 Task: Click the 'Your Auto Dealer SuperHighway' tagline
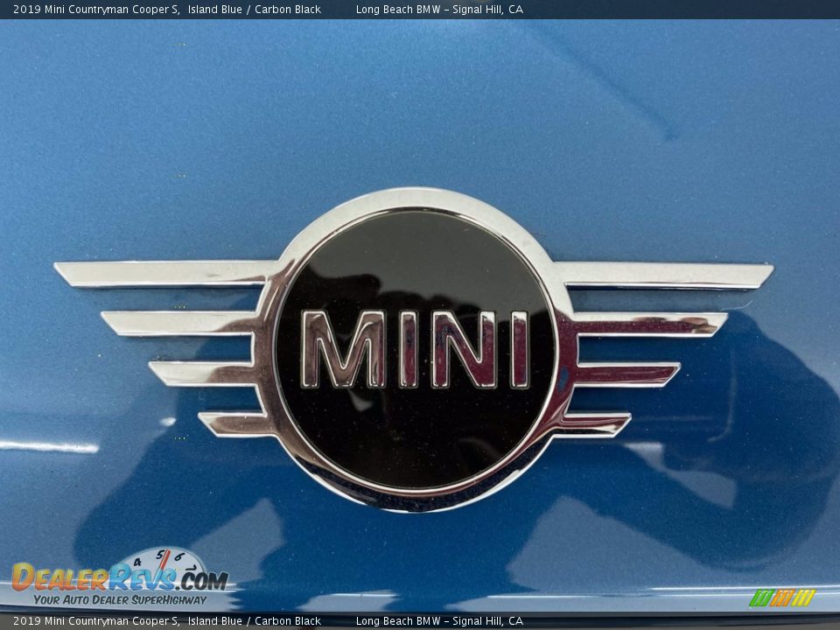[x=120, y=600]
